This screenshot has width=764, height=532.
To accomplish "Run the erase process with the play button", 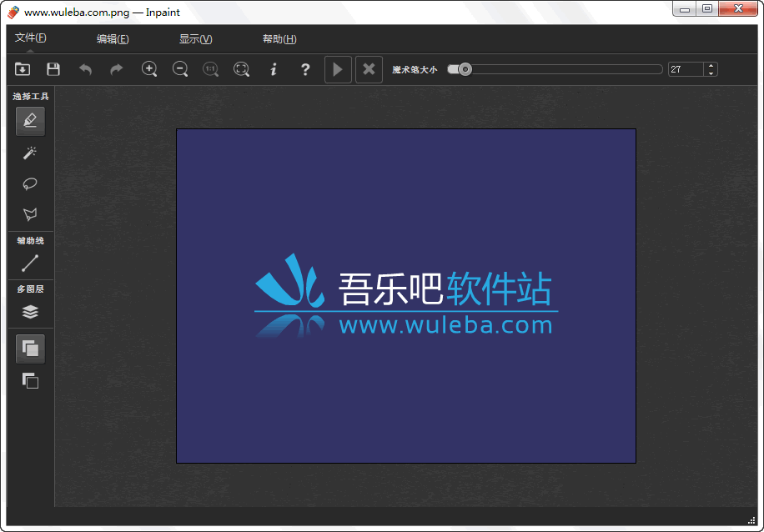I will coord(338,69).
